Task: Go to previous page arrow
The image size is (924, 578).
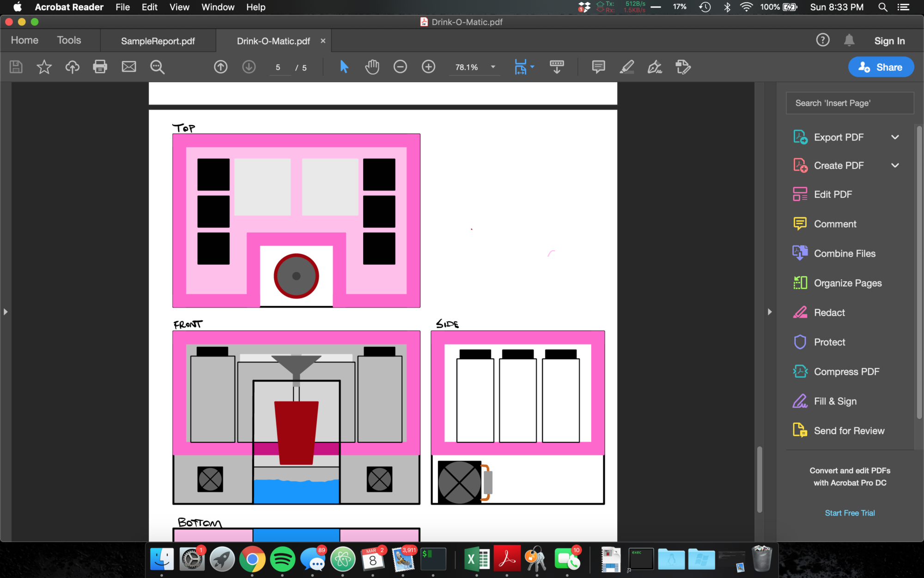Action: pos(221,67)
